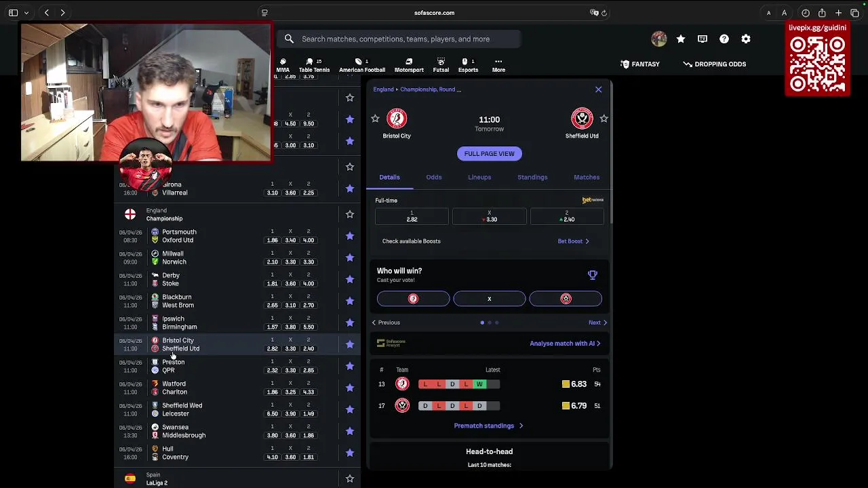This screenshot has height=488, width=868.
Task: Open Analyse match with AI
Action: coord(565,344)
